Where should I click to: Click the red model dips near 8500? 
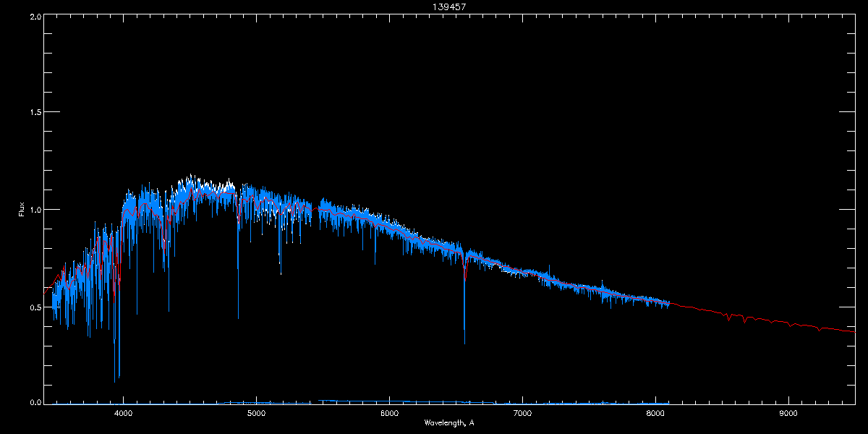(729, 318)
